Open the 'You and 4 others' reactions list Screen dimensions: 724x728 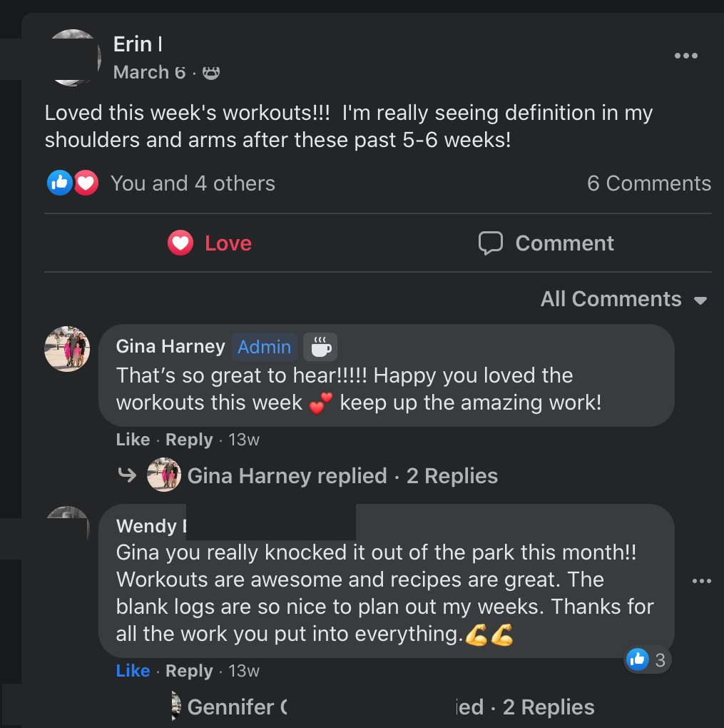193,183
